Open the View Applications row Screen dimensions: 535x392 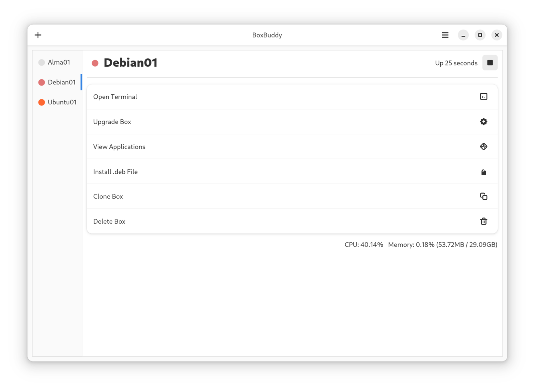pos(119,146)
